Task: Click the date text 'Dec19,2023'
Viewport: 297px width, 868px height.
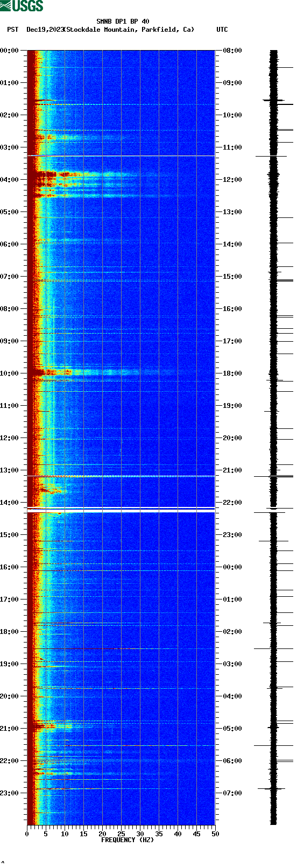Action: (x=45, y=30)
